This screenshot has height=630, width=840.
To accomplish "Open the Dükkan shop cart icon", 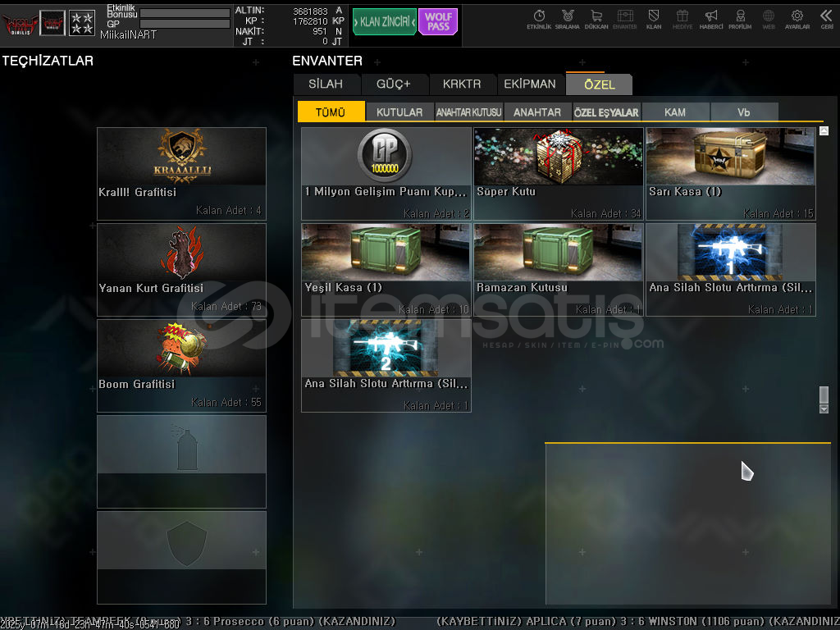I will (x=596, y=20).
